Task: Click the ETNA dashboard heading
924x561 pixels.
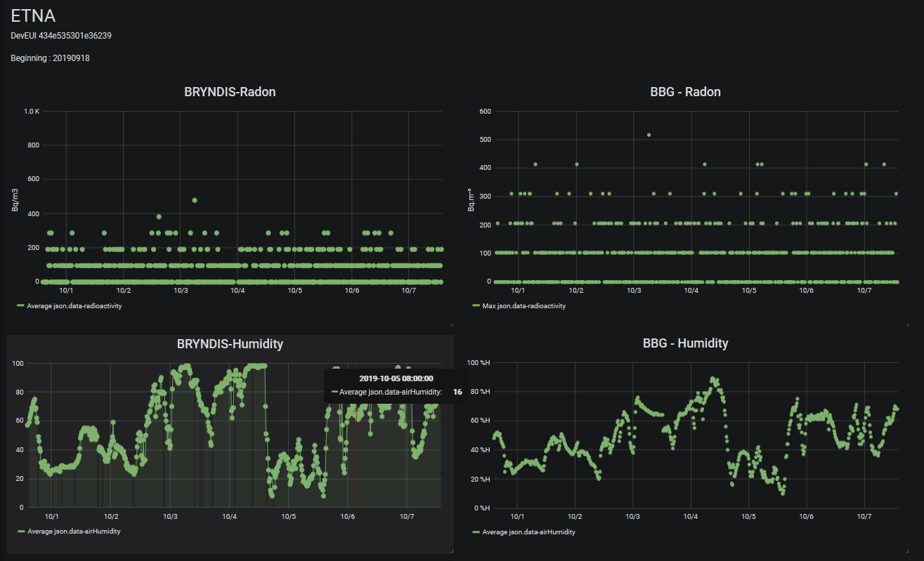Action: coord(33,15)
